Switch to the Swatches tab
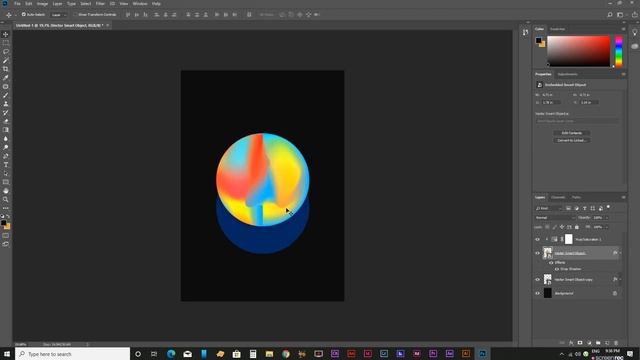The height and width of the screenshot is (360, 640). pyautogui.click(x=558, y=29)
